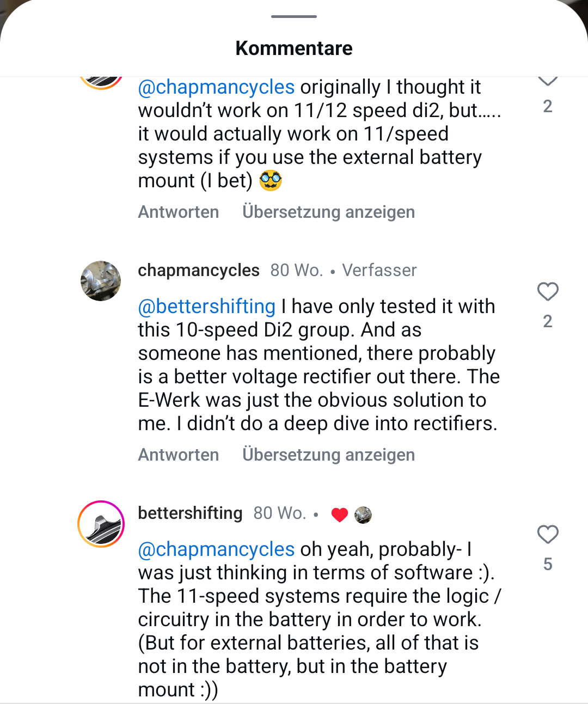Tap @chapmancycles mention before "originally I thought"

coord(216,87)
